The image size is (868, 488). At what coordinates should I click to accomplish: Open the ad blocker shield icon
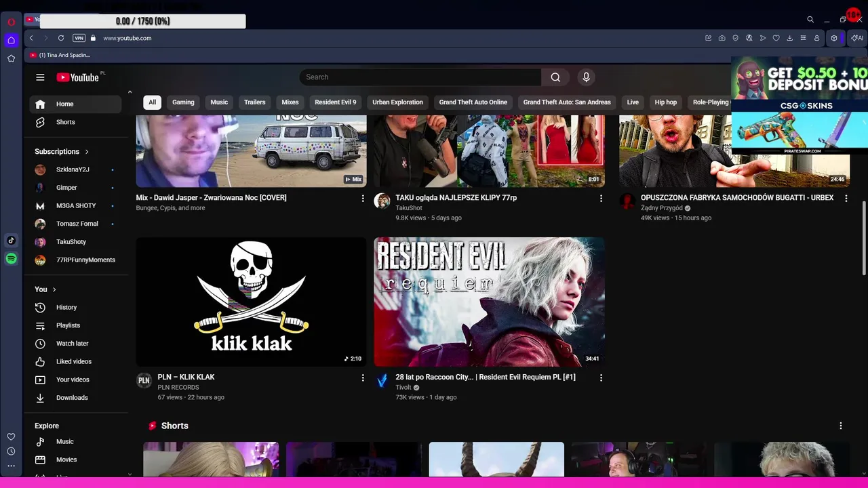point(735,38)
